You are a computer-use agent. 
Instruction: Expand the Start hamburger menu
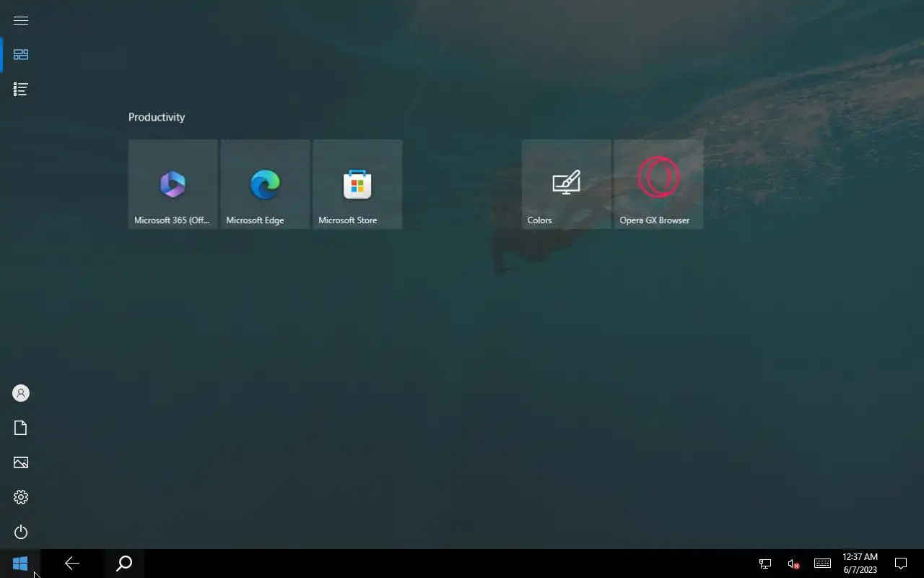[x=21, y=20]
